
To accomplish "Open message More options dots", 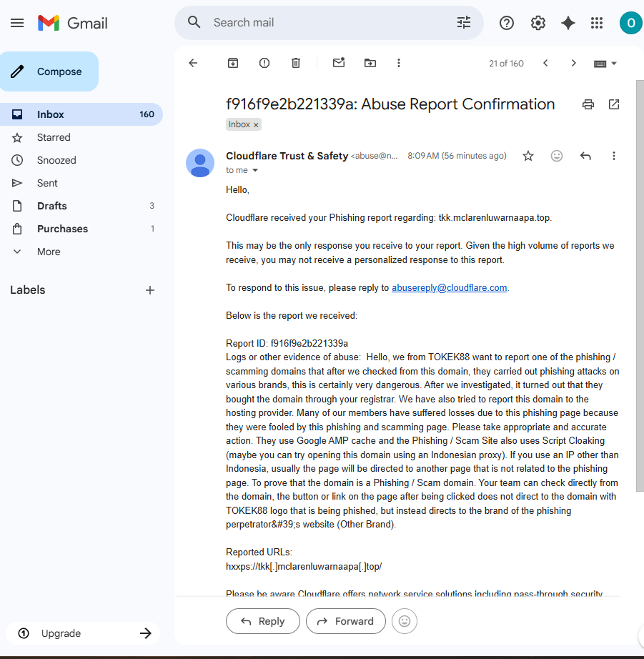I will click(614, 156).
